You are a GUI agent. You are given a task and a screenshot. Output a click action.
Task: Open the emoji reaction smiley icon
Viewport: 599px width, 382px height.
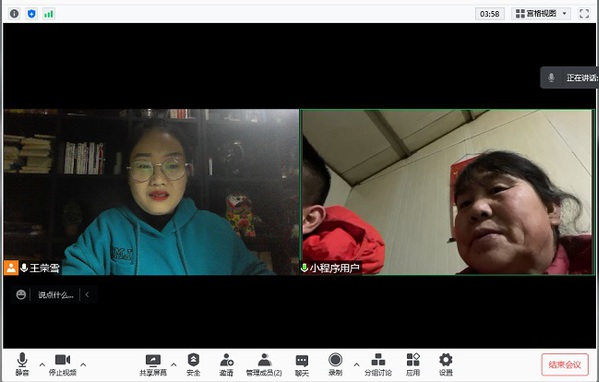pos(21,295)
